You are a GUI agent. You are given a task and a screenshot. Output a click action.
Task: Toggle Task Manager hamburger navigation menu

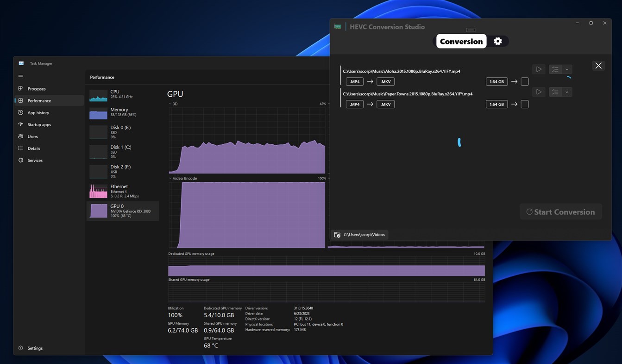tap(20, 77)
